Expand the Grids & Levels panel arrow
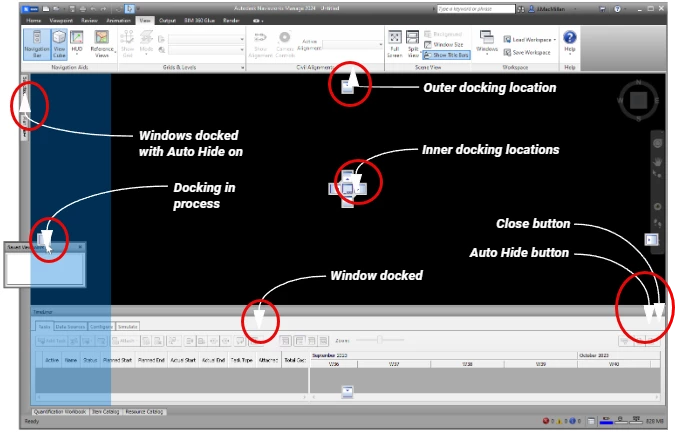The height and width of the screenshot is (432, 675). pos(242,68)
